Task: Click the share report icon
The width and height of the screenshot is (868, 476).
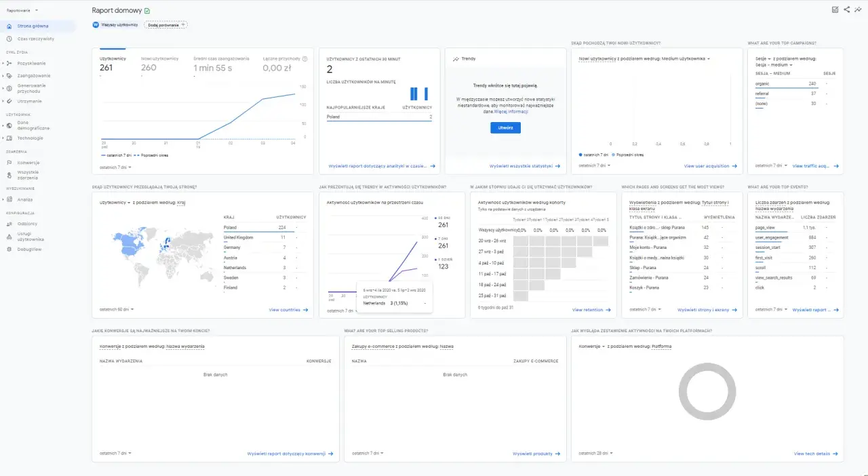Action: (x=846, y=9)
